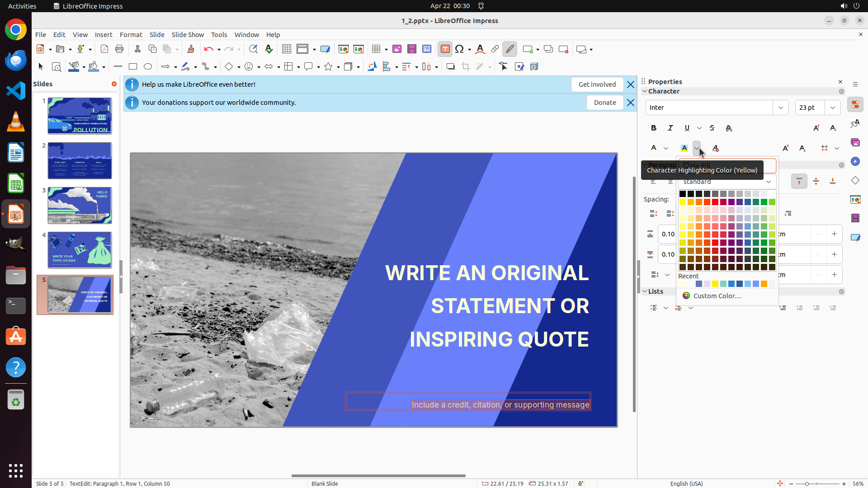
Task: Open the Format menu
Action: click(x=131, y=35)
